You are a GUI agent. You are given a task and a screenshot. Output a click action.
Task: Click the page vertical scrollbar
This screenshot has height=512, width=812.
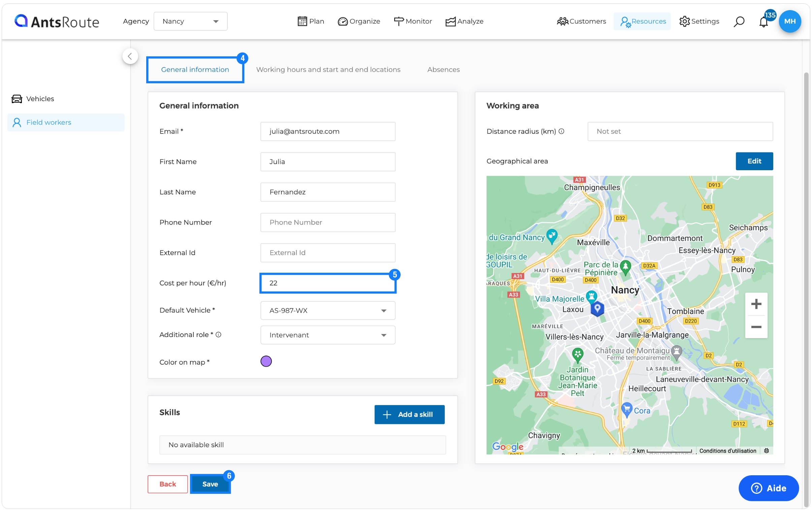(x=807, y=290)
